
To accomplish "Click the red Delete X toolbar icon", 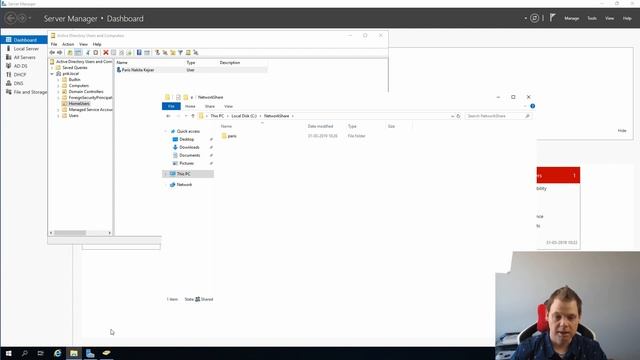I will click(106, 52).
